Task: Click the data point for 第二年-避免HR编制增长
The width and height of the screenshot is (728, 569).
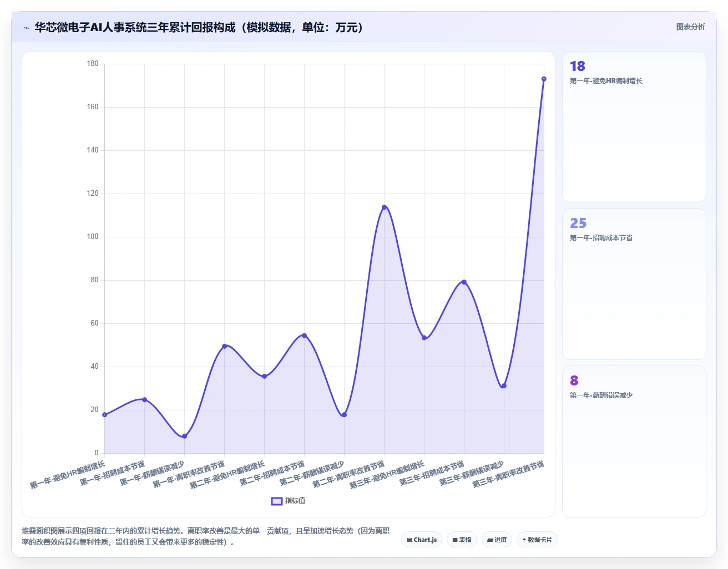Action: point(264,377)
